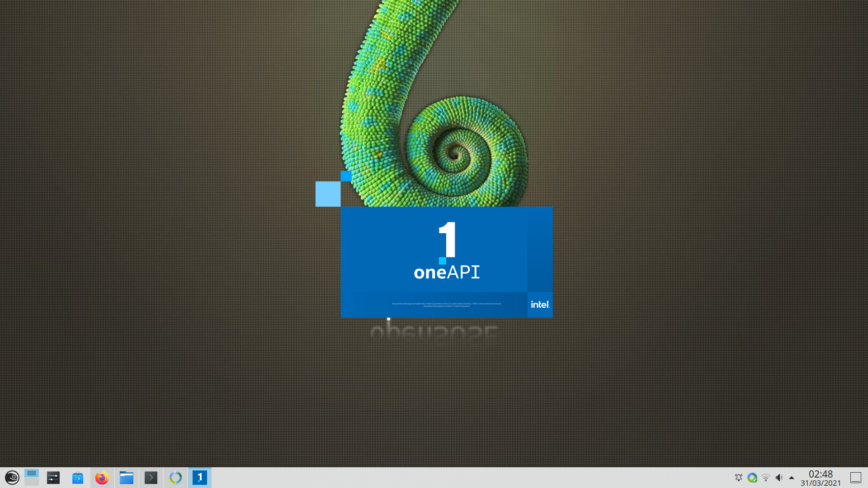Screen dimensions: 868x488
Task: Click the trademark notice text on splash
Action: [x=446, y=305]
